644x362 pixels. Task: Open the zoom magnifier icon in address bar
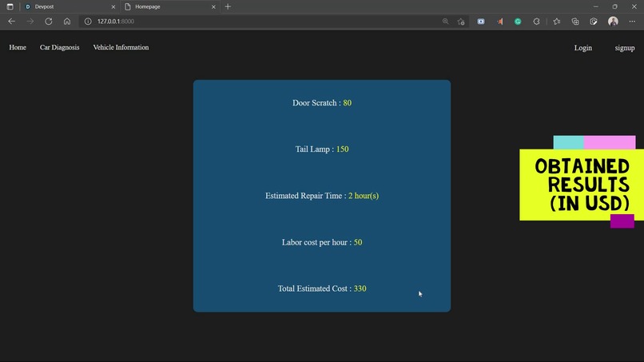pos(445,22)
